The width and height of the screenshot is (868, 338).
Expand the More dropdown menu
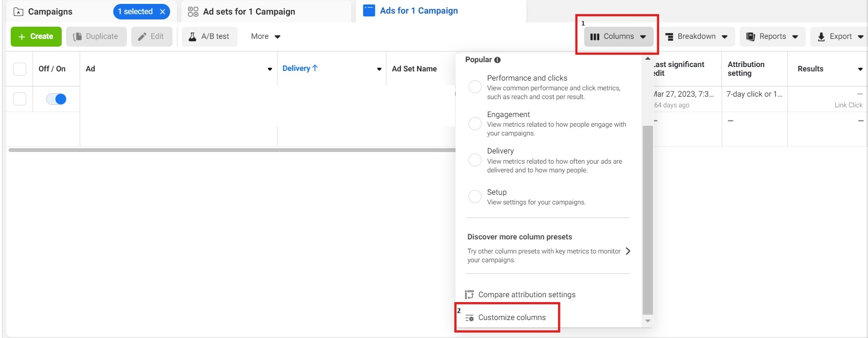pyautogui.click(x=266, y=36)
